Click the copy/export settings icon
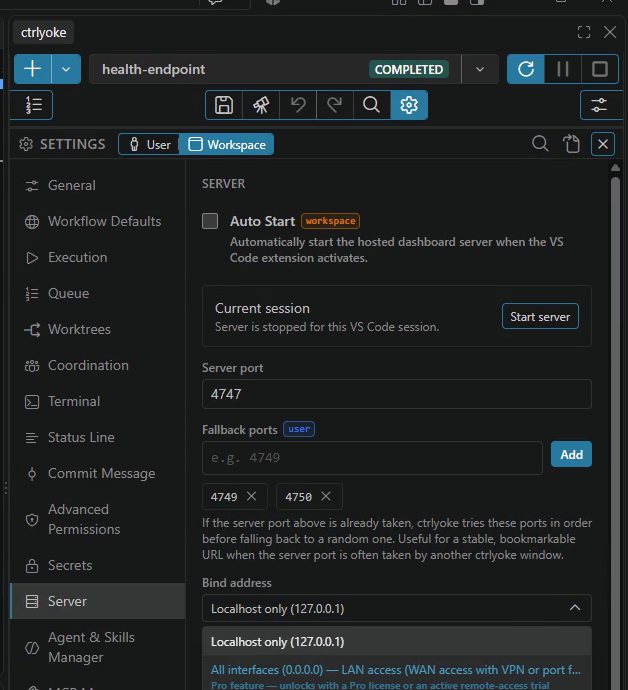Image resolution: width=628 pixels, height=690 pixels. tap(571, 144)
